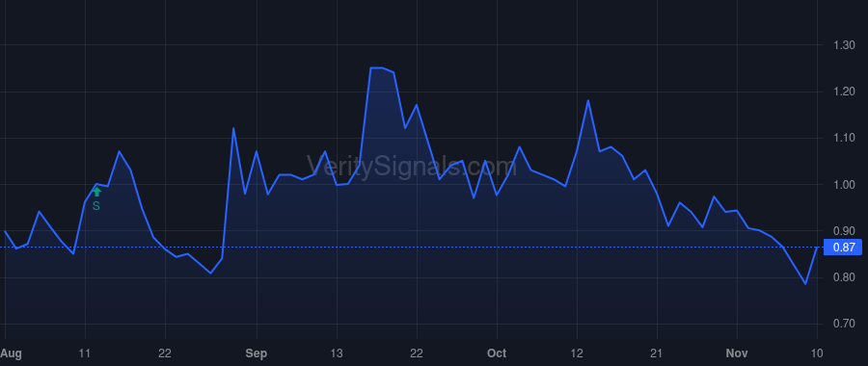868x366 pixels.
Task: Select the Nov date label on time axis
Action: (x=737, y=353)
